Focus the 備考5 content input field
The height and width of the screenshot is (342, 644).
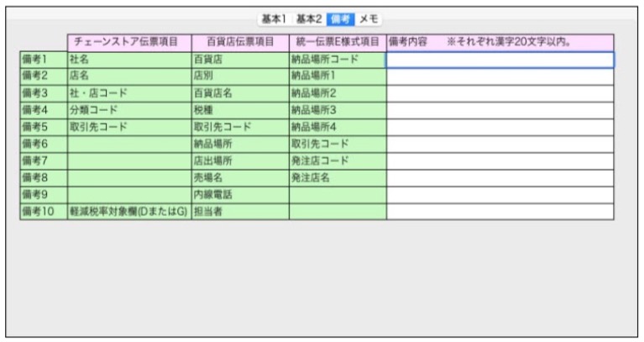[500, 127]
